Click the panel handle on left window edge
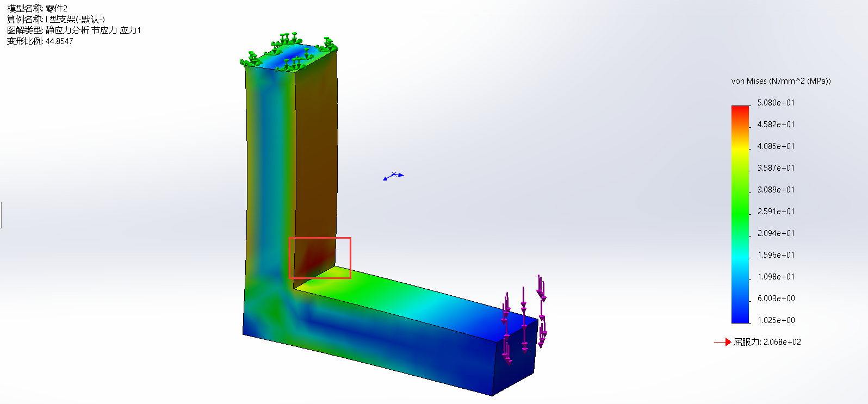This screenshot has height=404, width=868. click(x=1, y=215)
